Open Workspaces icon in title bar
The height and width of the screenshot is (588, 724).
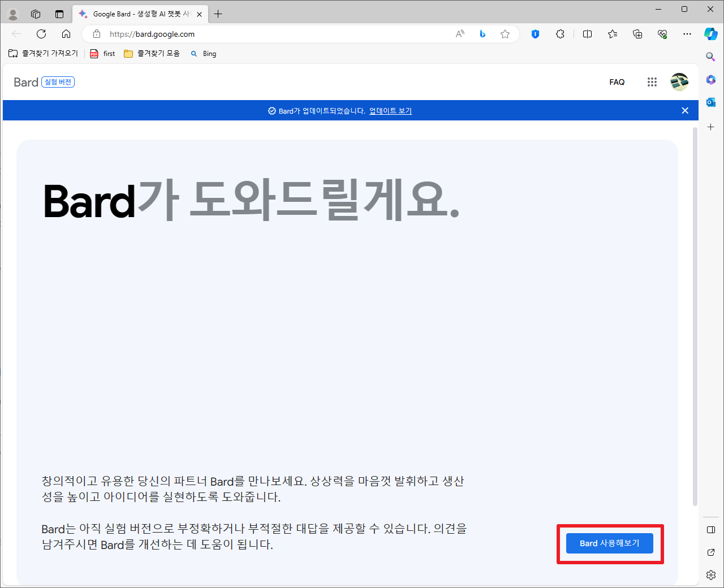(36, 14)
